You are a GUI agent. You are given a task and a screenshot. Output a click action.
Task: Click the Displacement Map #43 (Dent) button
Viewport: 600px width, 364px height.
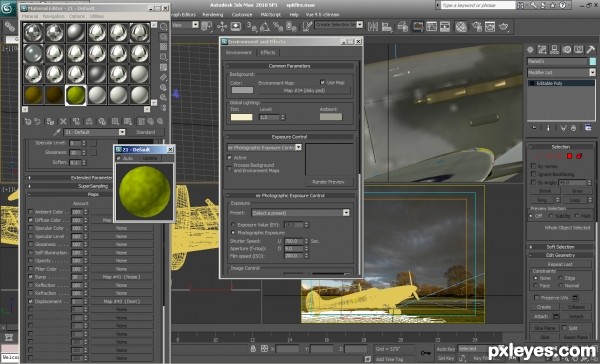click(121, 301)
